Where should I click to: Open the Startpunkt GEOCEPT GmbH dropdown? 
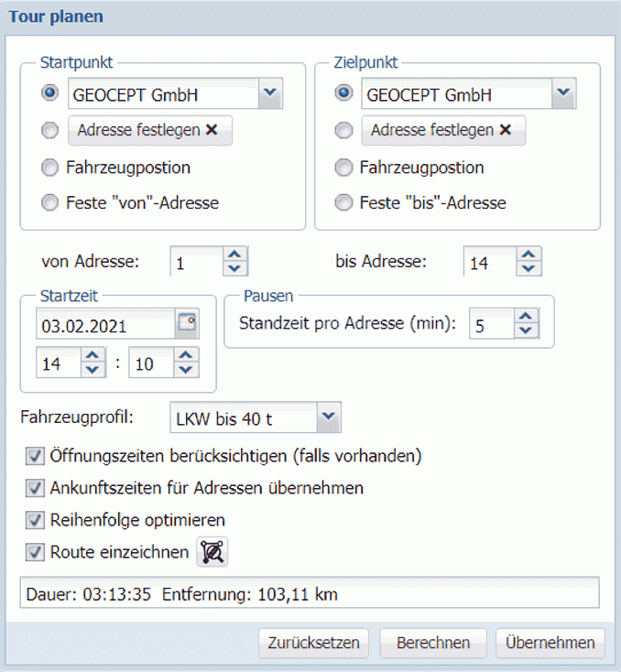pos(269,92)
